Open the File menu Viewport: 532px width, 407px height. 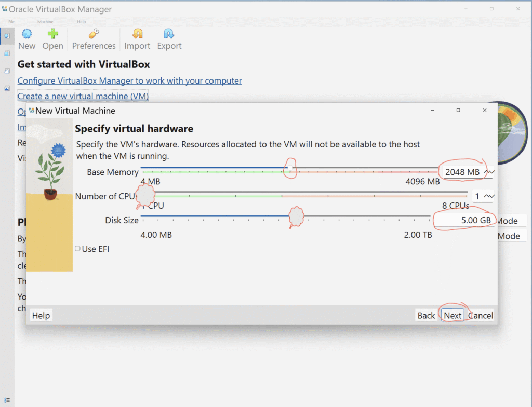click(x=11, y=22)
